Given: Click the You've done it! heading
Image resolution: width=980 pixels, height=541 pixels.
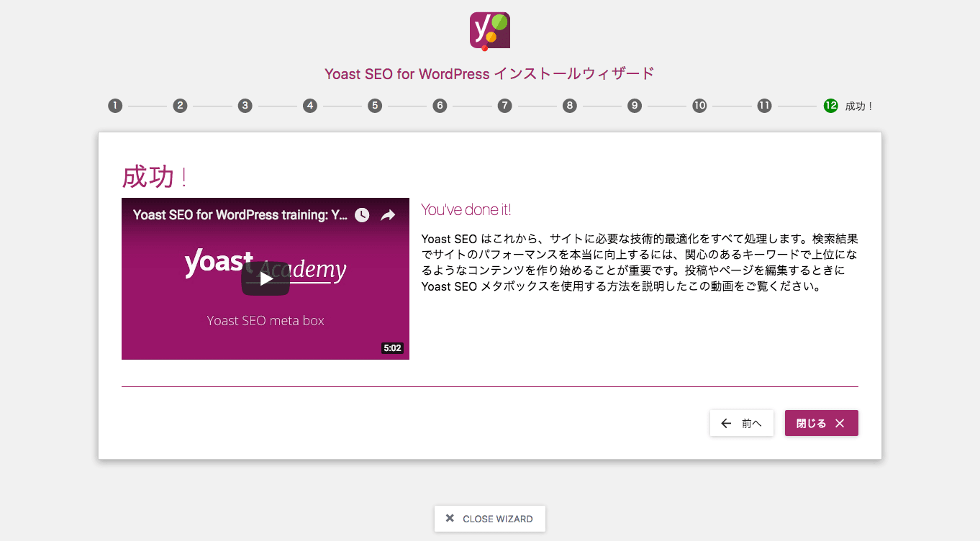Looking at the screenshot, I should (x=466, y=209).
